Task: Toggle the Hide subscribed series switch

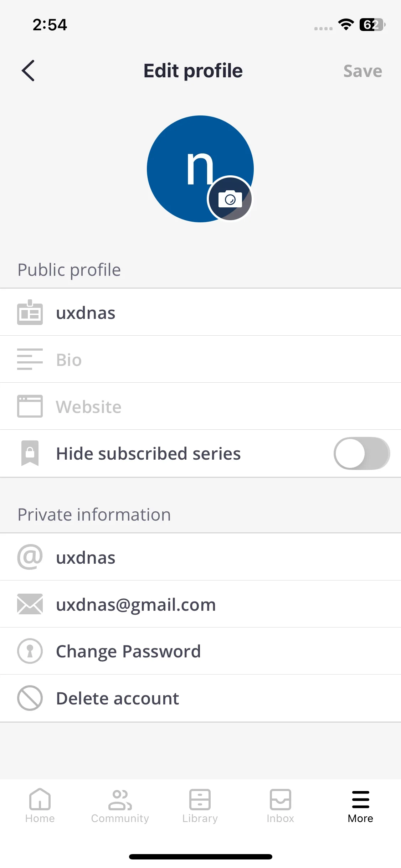Action: (x=362, y=453)
